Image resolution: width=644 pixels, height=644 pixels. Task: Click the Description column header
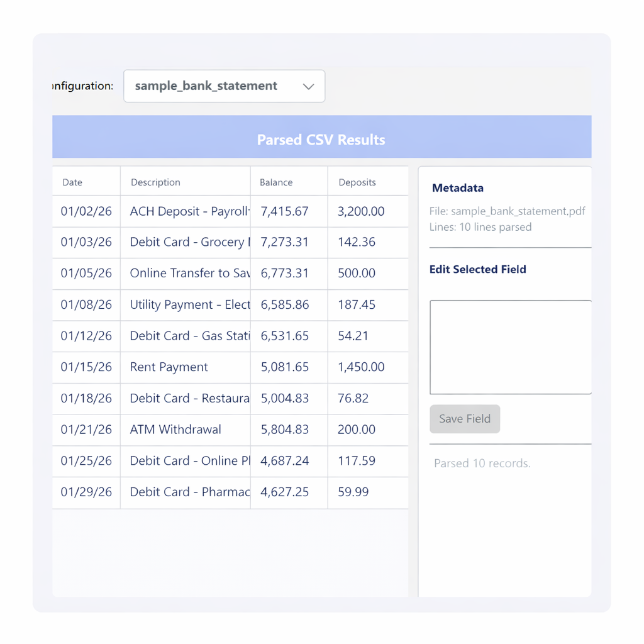tap(155, 182)
